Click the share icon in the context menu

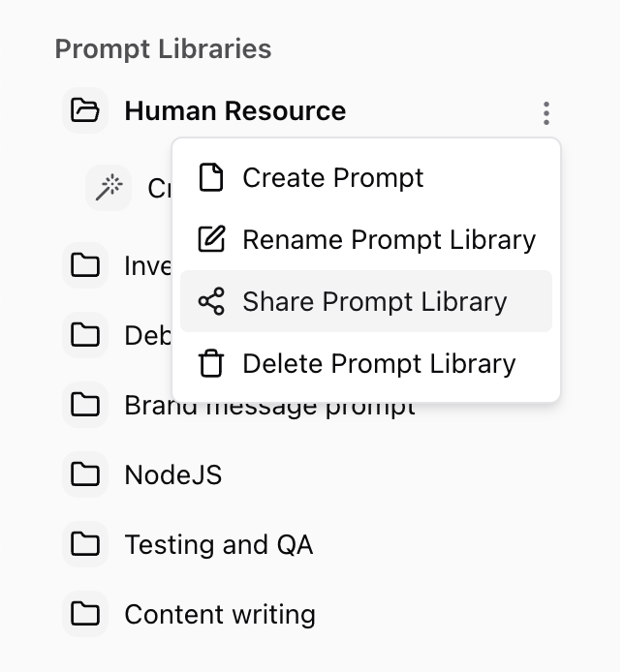pos(210,301)
